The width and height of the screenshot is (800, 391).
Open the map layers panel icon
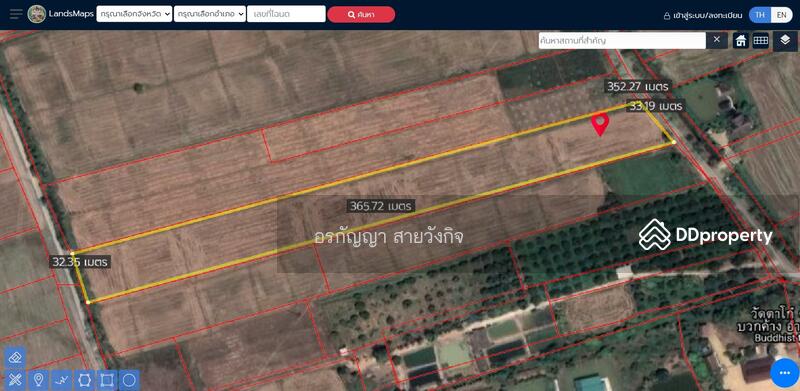(x=785, y=40)
